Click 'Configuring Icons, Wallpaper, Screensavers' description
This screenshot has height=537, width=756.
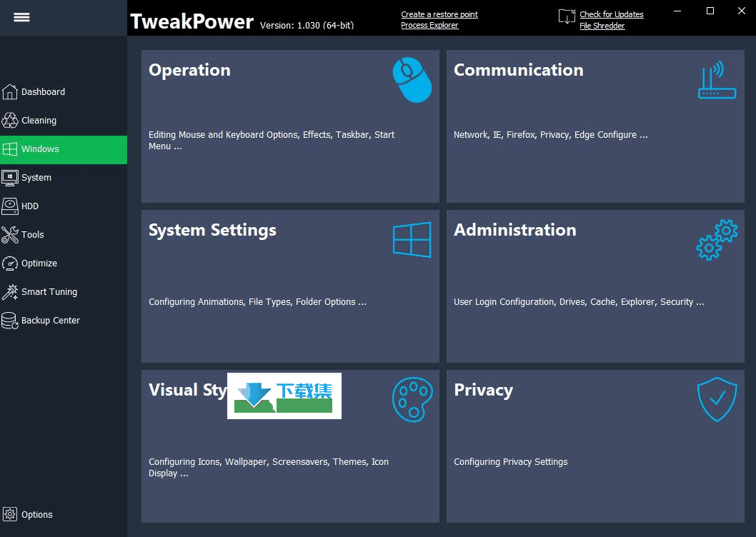point(269,468)
